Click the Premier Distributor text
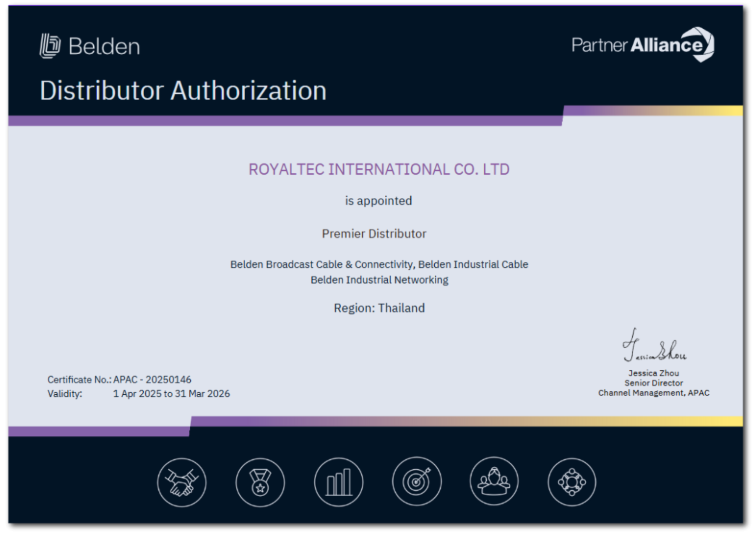The width and height of the screenshot is (756, 534). [x=374, y=234]
